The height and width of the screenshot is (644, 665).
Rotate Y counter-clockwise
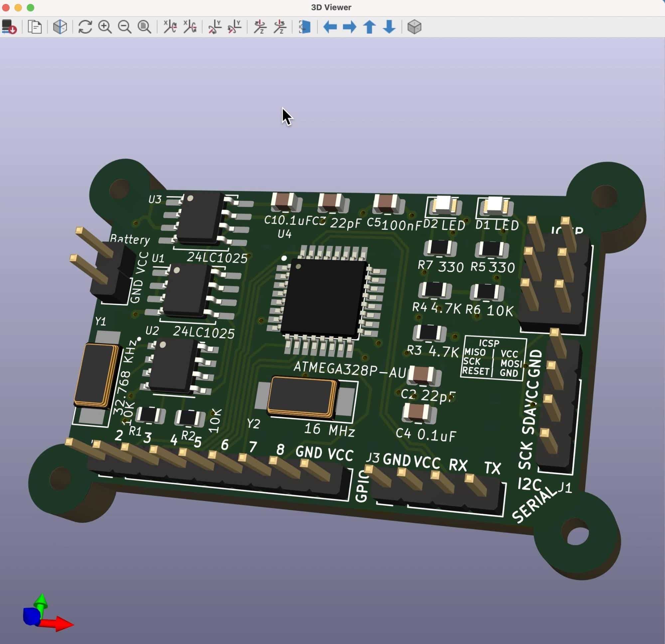pyautogui.click(x=235, y=27)
